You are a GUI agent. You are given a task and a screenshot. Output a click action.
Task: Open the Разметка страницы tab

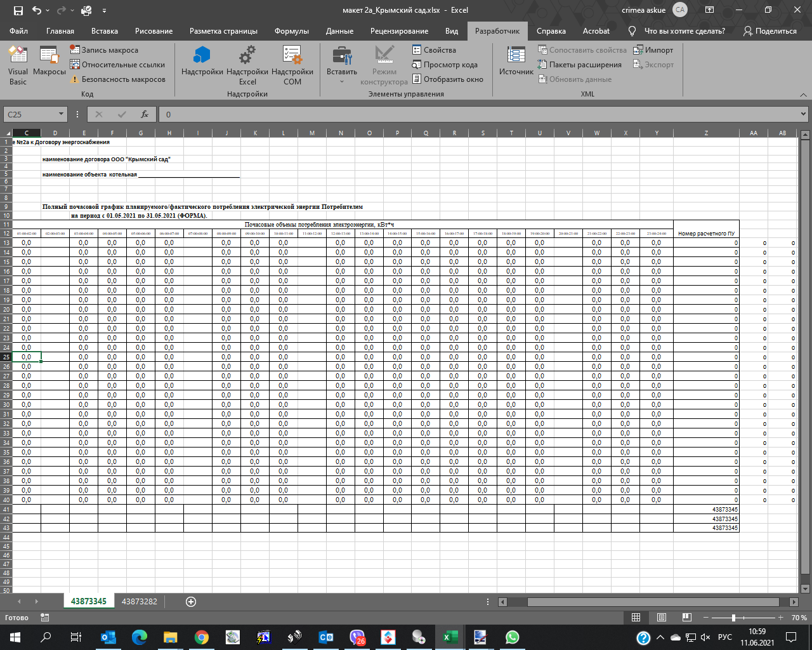(x=223, y=30)
